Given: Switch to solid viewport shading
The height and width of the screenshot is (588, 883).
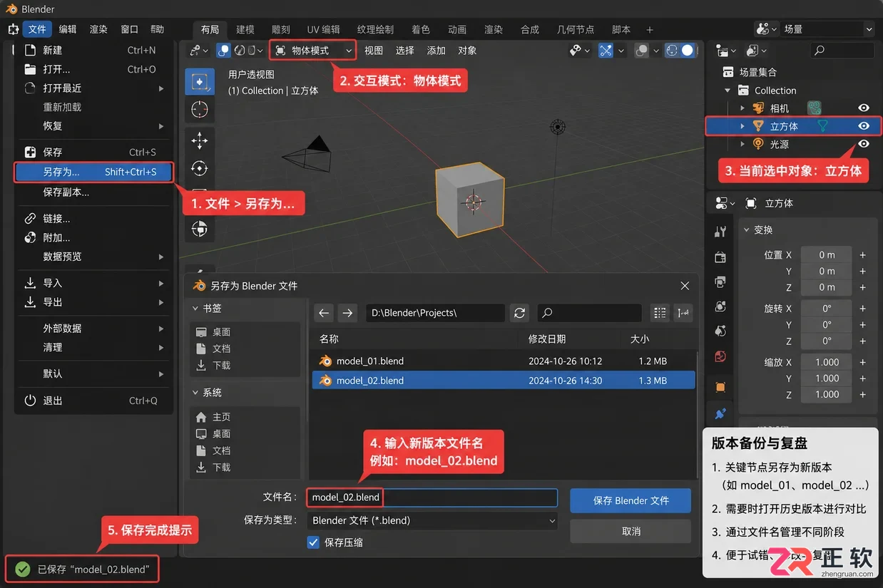Looking at the screenshot, I should [x=688, y=51].
